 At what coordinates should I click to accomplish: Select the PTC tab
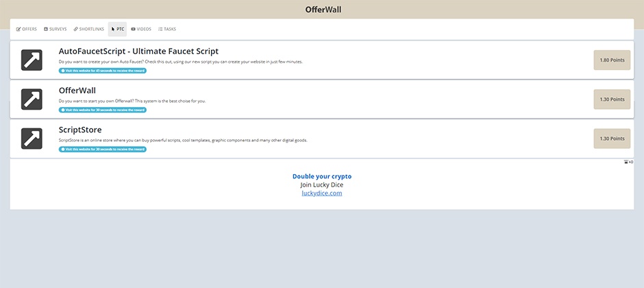coord(117,29)
